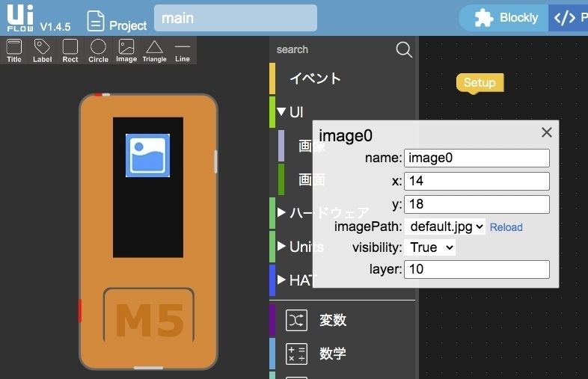This screenshot has width=588, height=379.
Task: Select the Label UI element tool
Action: [43, 50]
